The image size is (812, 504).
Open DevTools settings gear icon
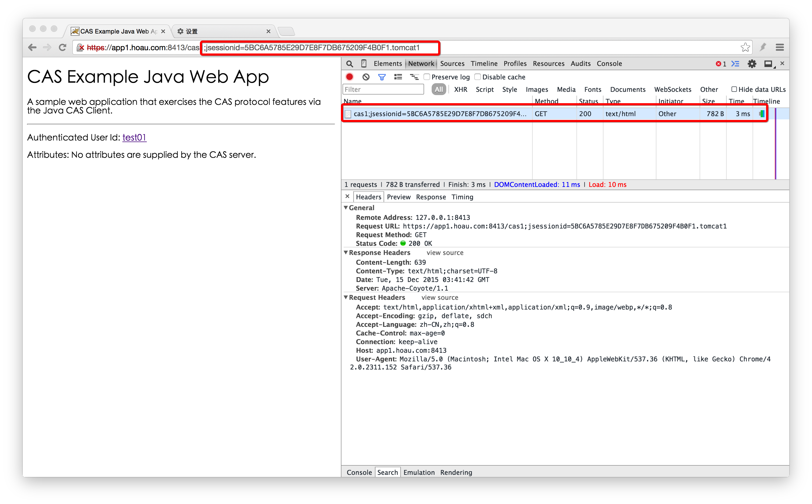752,64
